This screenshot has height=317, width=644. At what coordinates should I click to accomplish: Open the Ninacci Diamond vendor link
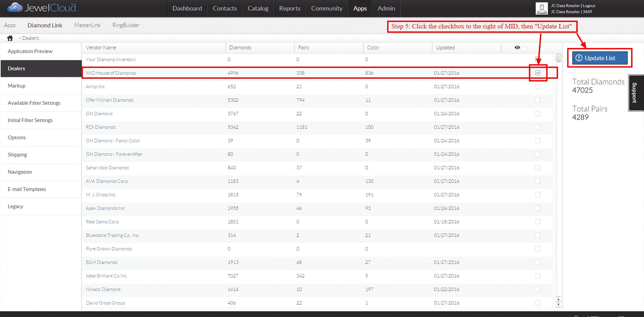click(x=103, y=289)
